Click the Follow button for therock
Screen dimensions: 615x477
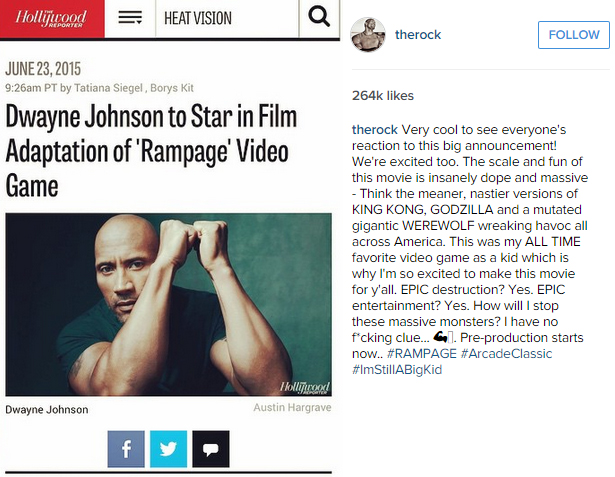coord(574,35)
